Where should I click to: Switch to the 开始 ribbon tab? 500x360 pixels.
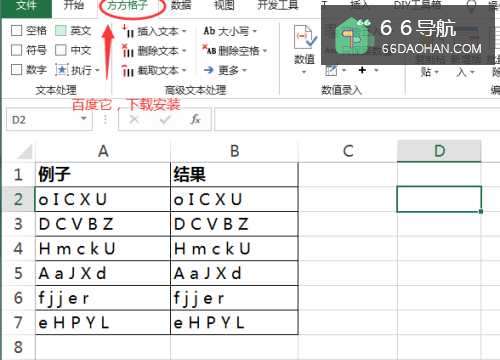[x=74, y=6]
